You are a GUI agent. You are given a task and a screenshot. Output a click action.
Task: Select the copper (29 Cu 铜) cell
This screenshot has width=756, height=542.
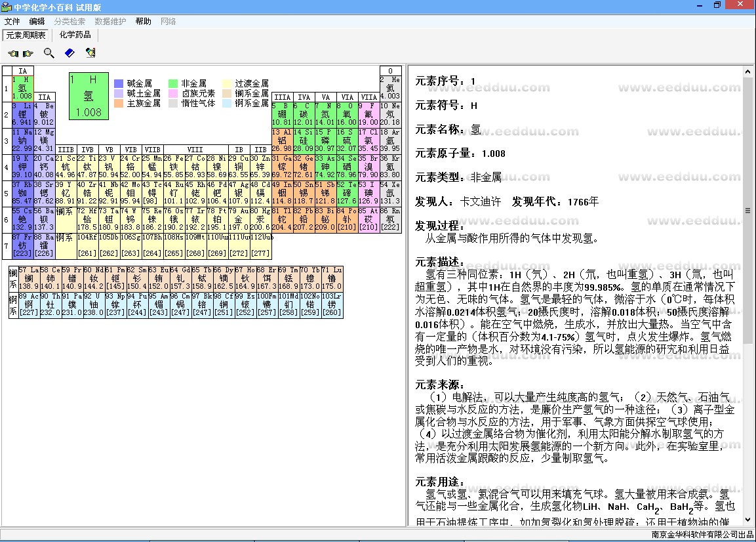tap(239, 167)
